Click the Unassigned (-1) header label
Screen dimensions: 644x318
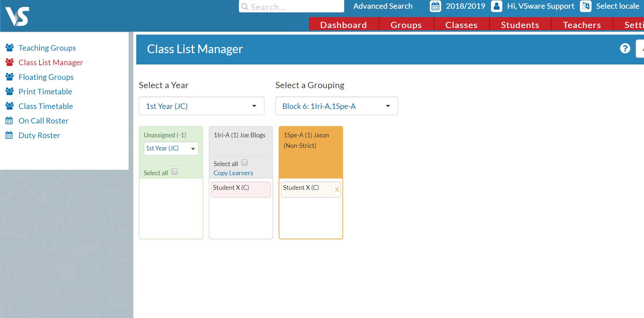165,135
